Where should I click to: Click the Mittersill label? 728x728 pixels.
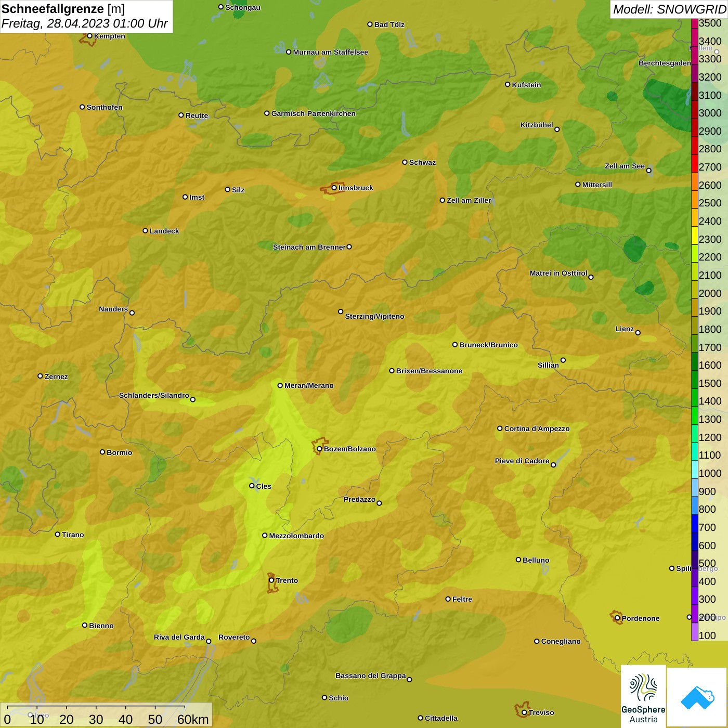597,185
